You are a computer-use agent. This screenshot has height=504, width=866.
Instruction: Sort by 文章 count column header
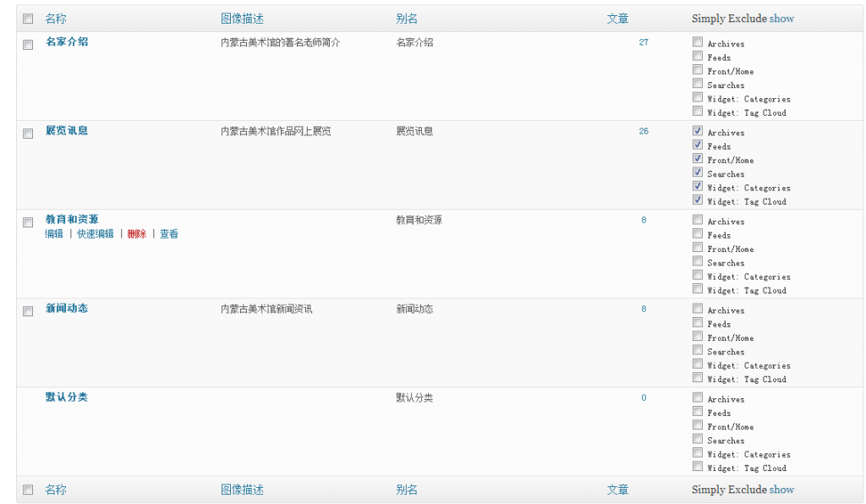(x=617, y=19)
